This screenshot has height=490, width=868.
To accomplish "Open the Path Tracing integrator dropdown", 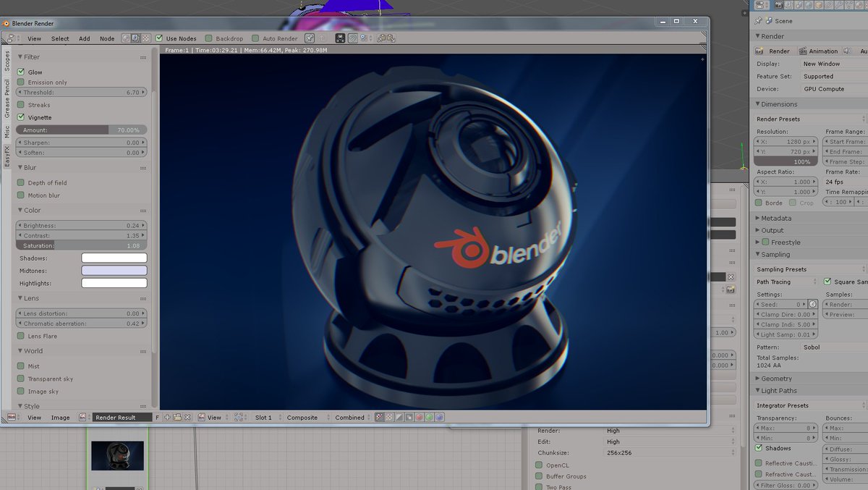I will pyautogui.click(x=786, y=282).
